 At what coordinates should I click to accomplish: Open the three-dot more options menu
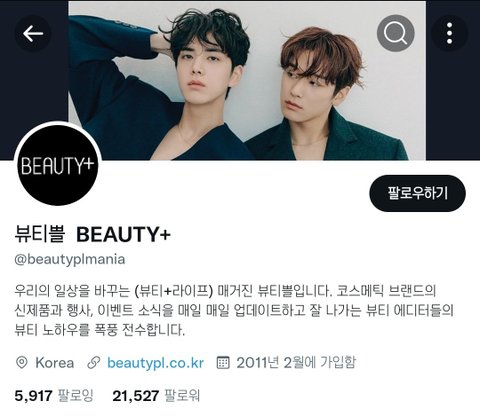[x=450, y=33]
